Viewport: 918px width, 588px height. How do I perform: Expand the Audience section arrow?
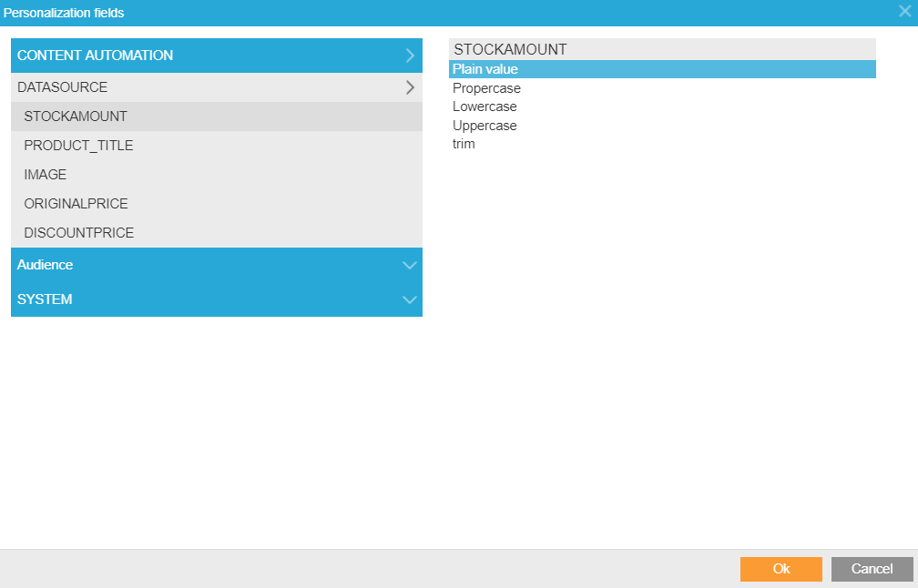410,266
